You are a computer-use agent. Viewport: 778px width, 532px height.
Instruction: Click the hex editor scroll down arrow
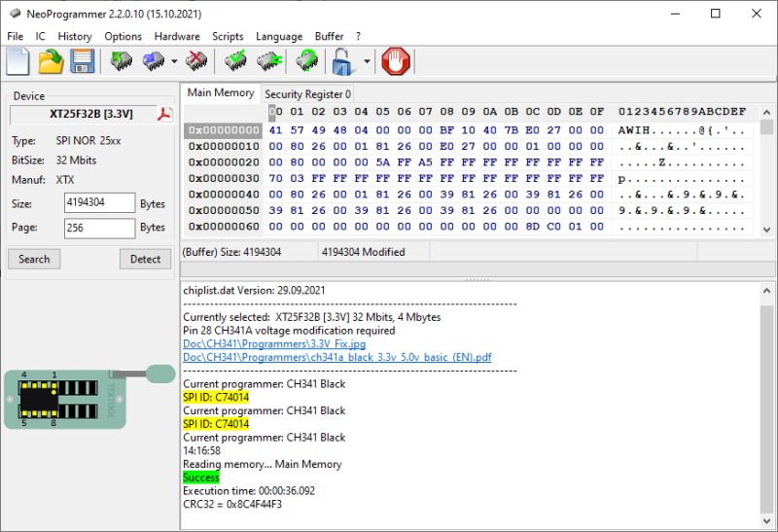coord(766,230)
